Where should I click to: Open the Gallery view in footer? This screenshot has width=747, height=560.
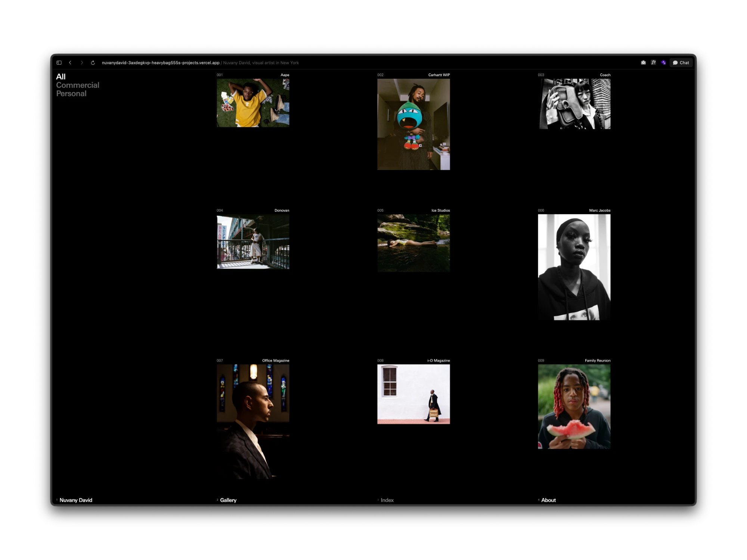(x=228, y=500)
